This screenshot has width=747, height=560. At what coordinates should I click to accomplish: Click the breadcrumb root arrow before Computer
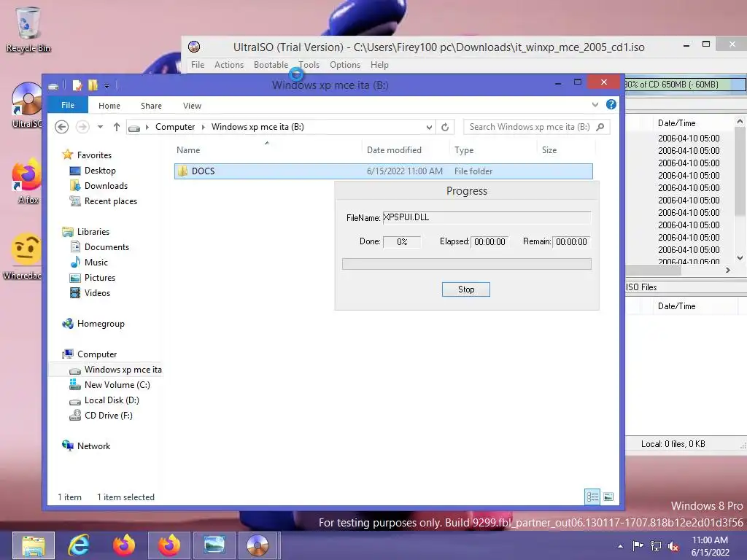tap(147, 127)
